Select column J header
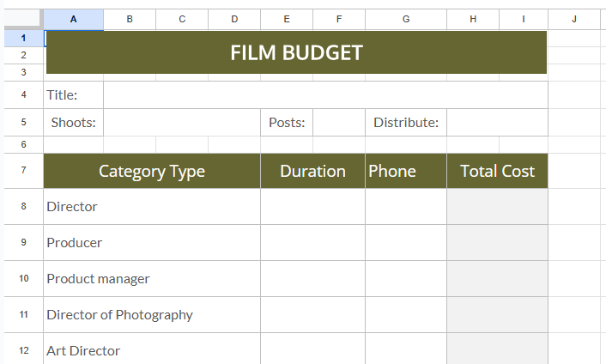Image resolution: width=606 pixels, height=364 pixels. click(573, 19)
